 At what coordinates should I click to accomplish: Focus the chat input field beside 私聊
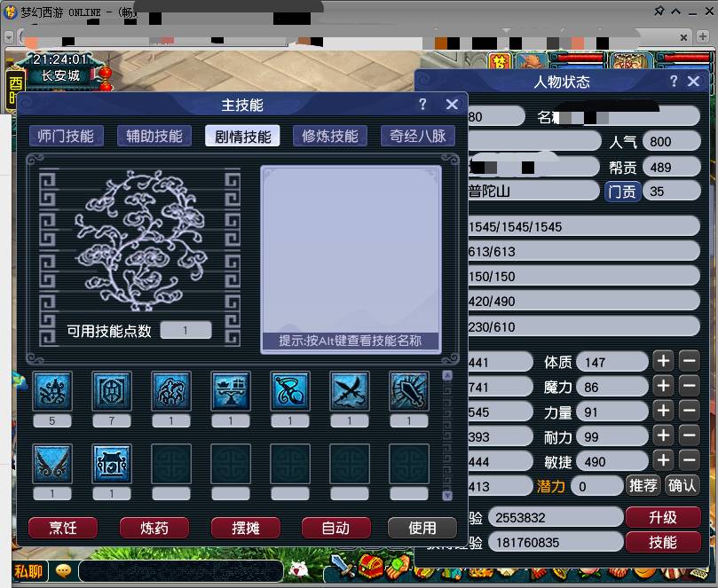181,571
